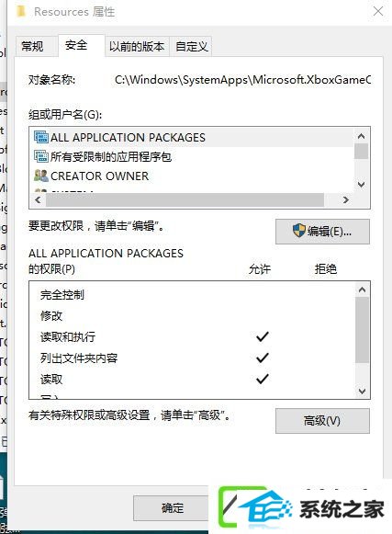
Task: Click the ALL APPLICATION PACKAGES group icon
Action: coord(41,137)
